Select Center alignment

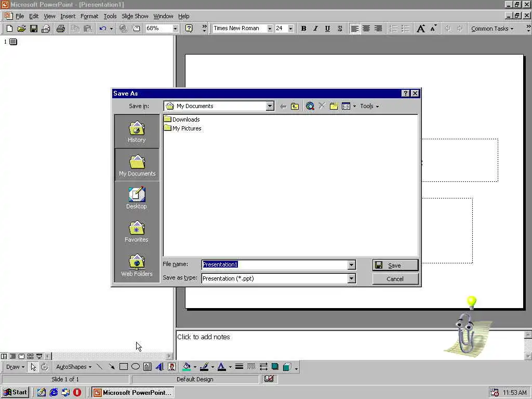pos(366,29)
